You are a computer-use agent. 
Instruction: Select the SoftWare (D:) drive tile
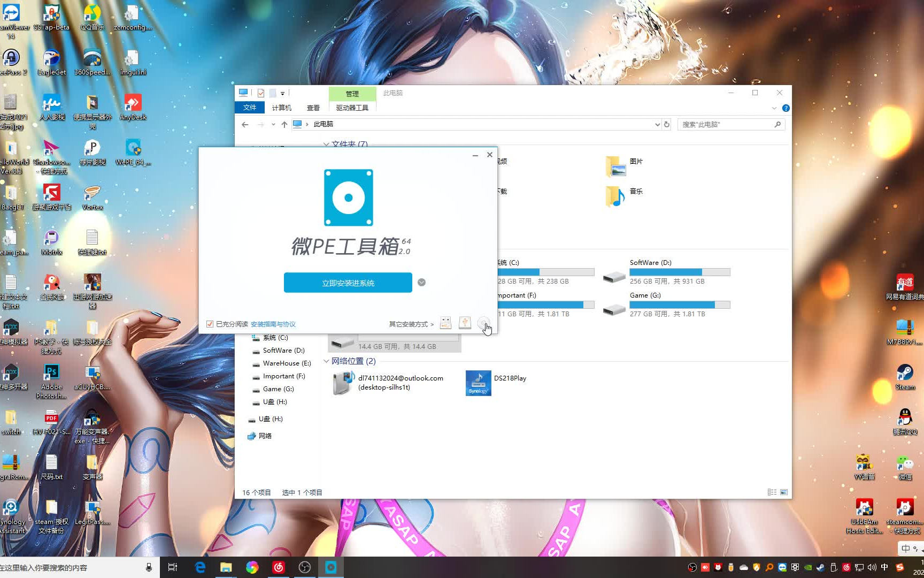coord(666,272)
